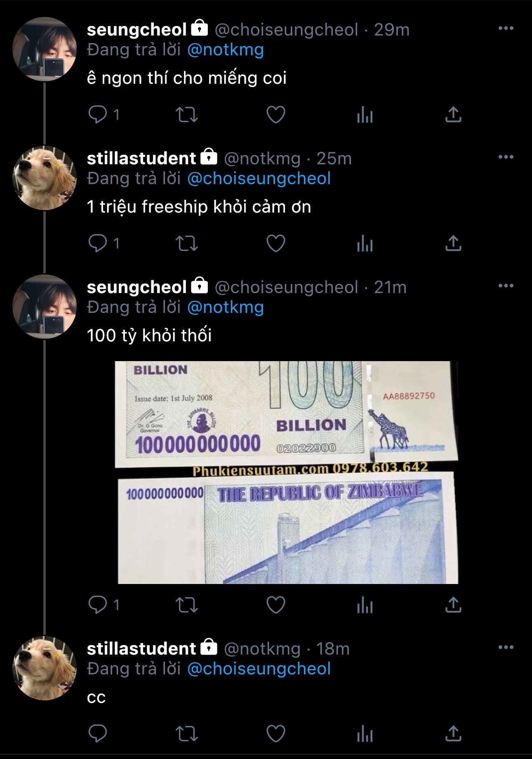Open @choiseungcheol mention in the 25m reply
The width and height of the screenshot is (532, 759).
pos(259,179)
